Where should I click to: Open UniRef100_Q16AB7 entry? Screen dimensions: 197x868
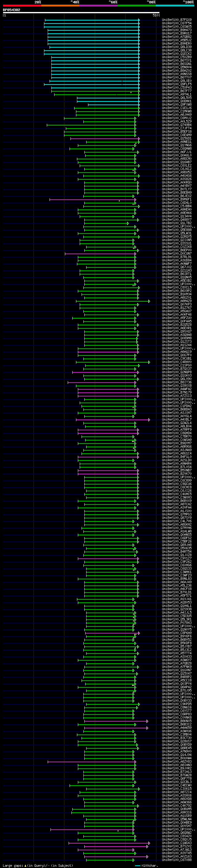coord(177,162)
